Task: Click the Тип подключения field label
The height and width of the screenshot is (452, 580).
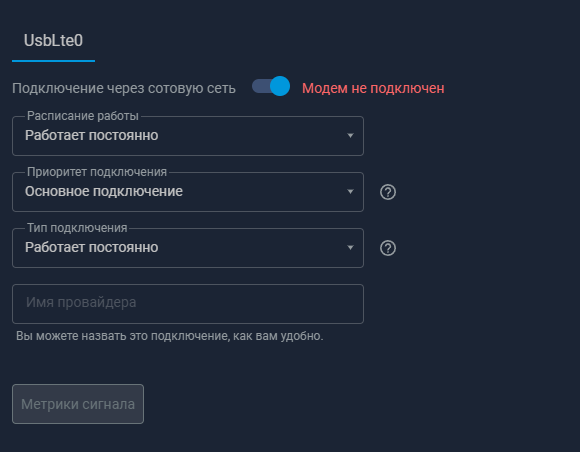Action: 77,228
